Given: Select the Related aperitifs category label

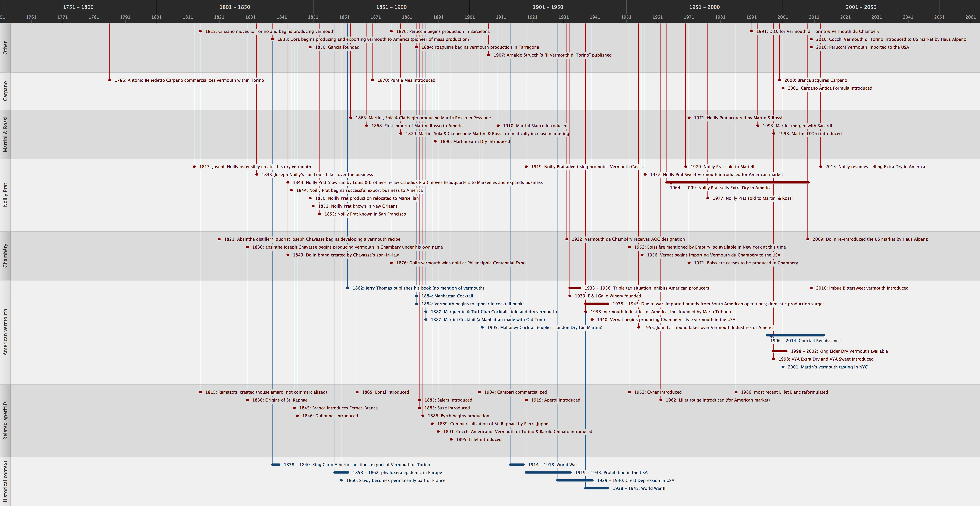Looking at the screenshot, I should pyautogui.click(x=5, y=420).
